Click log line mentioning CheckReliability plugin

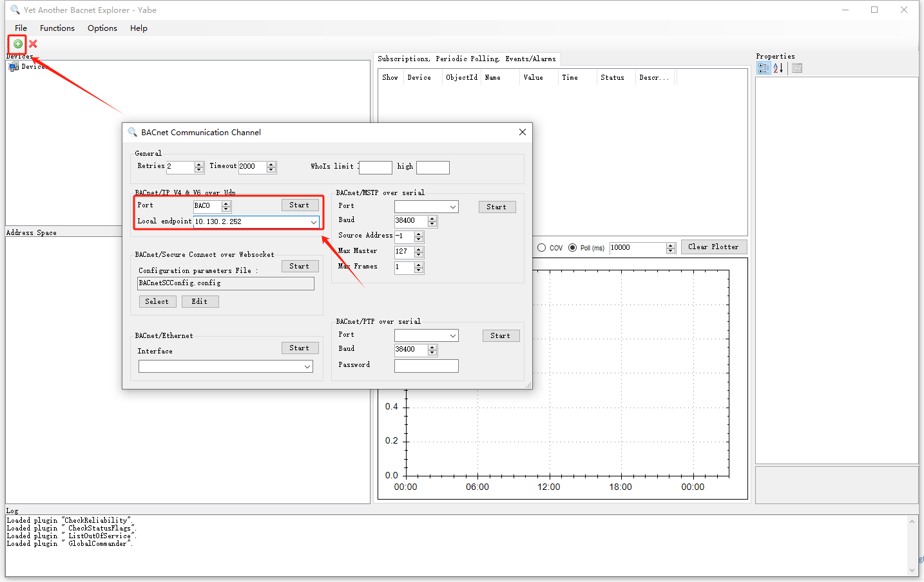click(x=71, y=521)
